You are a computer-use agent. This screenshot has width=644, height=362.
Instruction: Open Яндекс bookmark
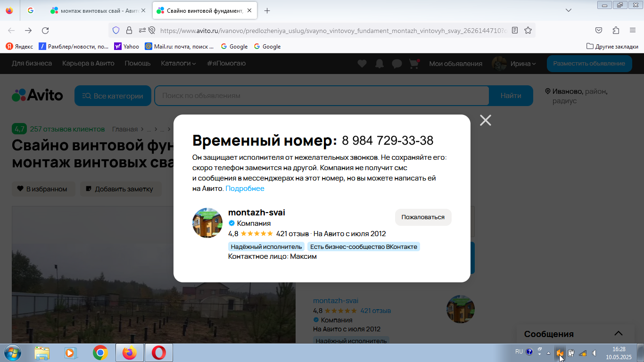(x=19, y=46)
